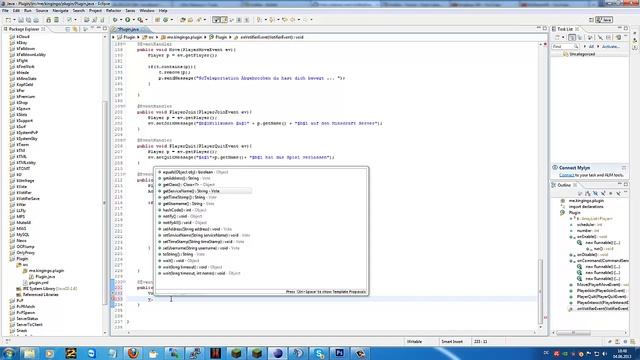Open the File menu
The height and width of the screenshot is (360, 640).
pos(5,11)
